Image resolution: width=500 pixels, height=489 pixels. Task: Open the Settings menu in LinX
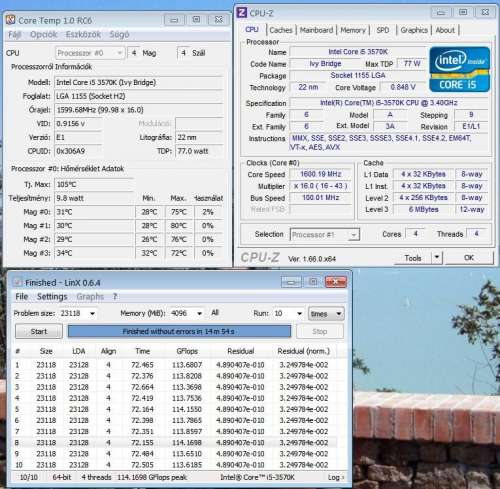[52, 296]
